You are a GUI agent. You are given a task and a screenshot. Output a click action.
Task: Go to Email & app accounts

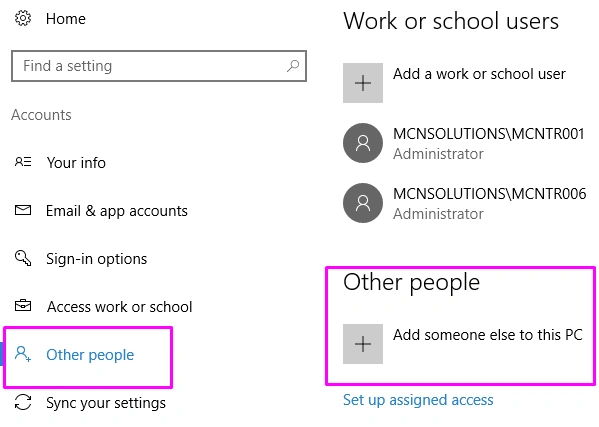coord(117,211)
